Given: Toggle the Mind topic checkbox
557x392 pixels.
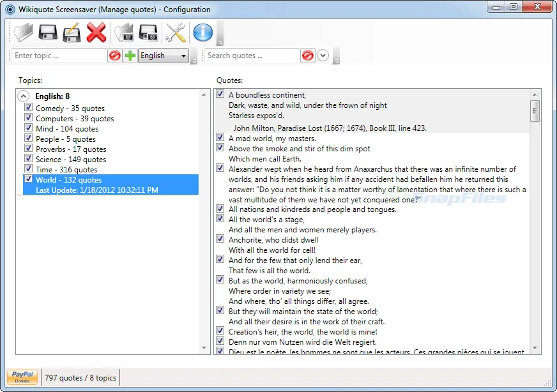Looking at the screenshot, I should [x=28, y=128].
